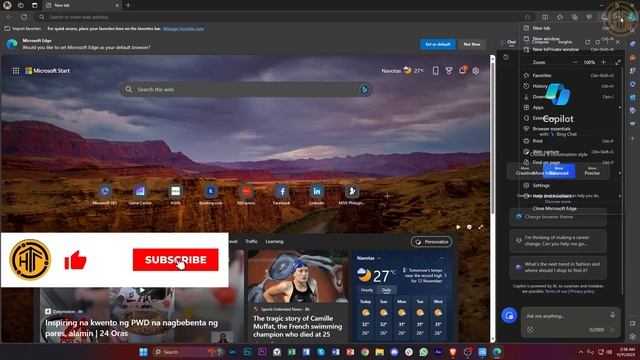The width and height of the screenshot is (640, 360).
Task: Open the mobile phone icon on Microsoft Start
Action: [436, 71]
